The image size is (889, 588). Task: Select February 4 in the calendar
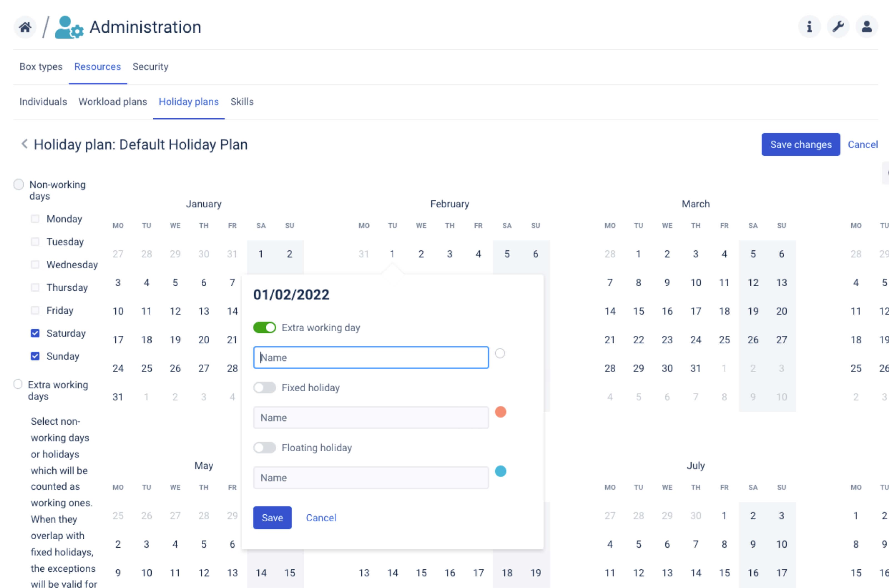click(478, 254)
